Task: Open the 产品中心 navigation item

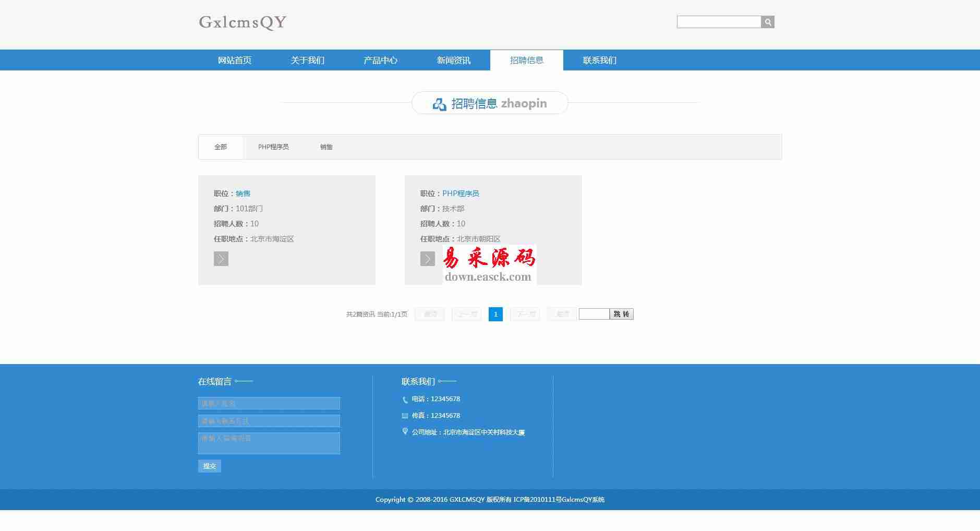Action: (x=381, y=61)
